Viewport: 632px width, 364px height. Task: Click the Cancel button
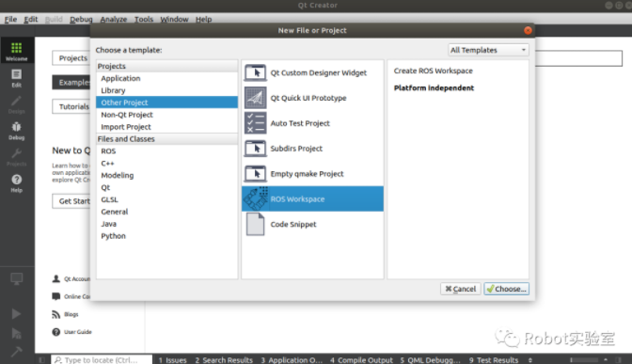coord(460,289)
